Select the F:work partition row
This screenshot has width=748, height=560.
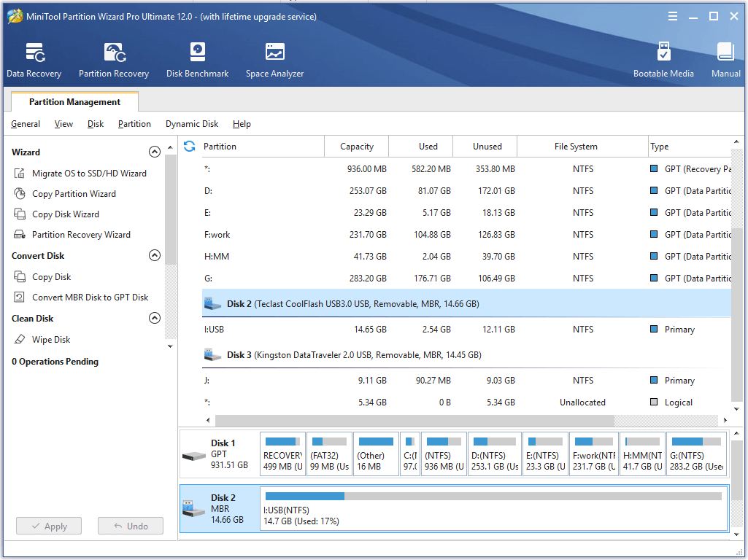coord(466,235)
